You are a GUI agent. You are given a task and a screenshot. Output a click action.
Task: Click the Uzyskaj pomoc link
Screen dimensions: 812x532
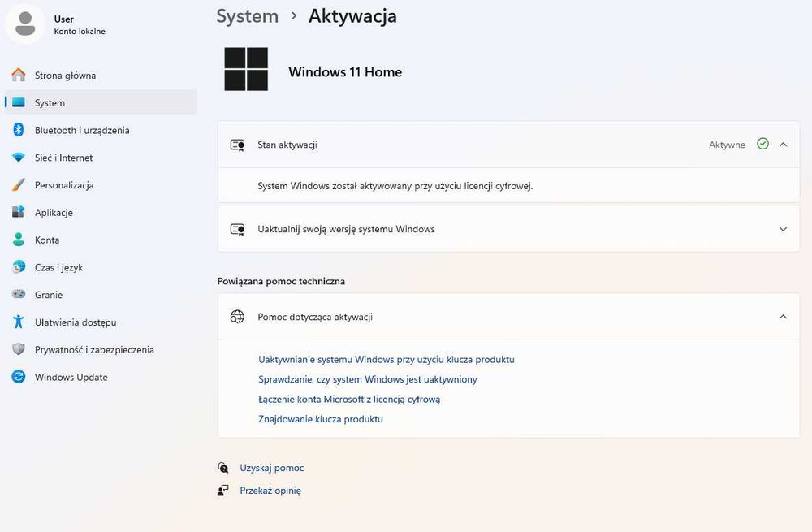click(x=271, y=468)
